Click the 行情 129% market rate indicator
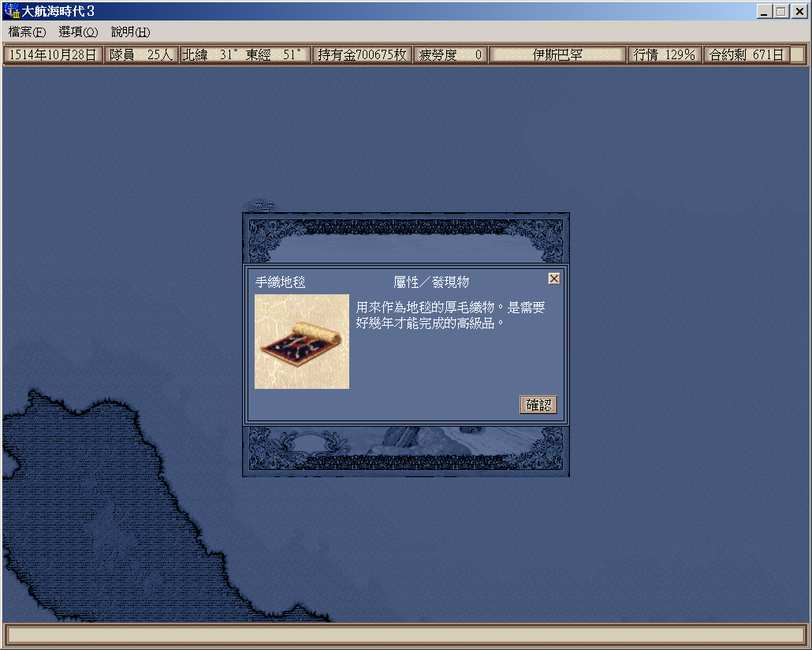 [665, 55]
